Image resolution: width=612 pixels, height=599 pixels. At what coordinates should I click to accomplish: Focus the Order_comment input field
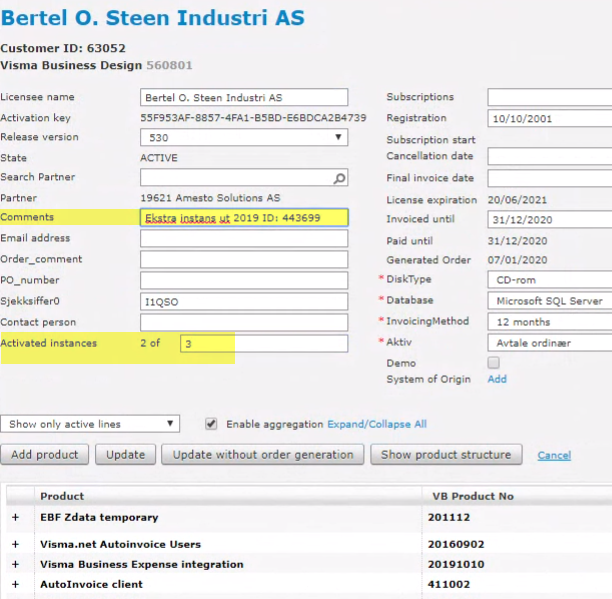(244, 260)
